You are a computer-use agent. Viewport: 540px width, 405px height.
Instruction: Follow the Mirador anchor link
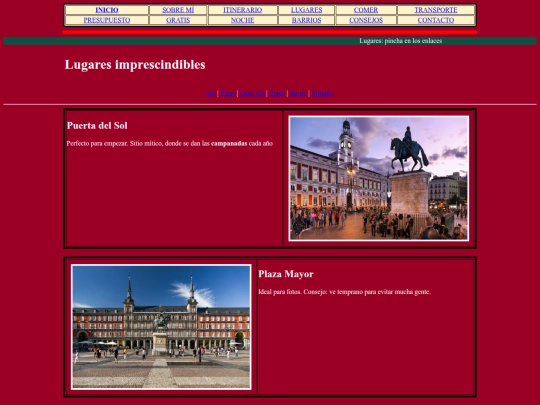(322, 93)
